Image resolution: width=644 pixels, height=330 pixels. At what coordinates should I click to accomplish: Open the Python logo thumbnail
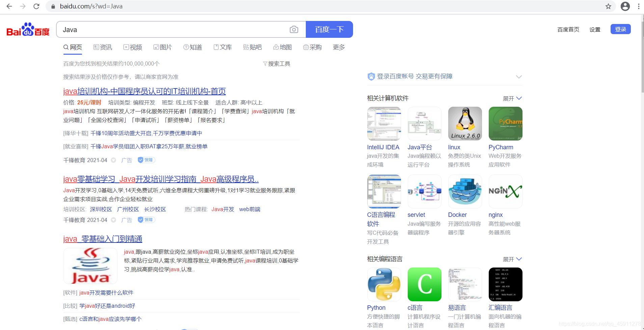[x=384, y=284]
